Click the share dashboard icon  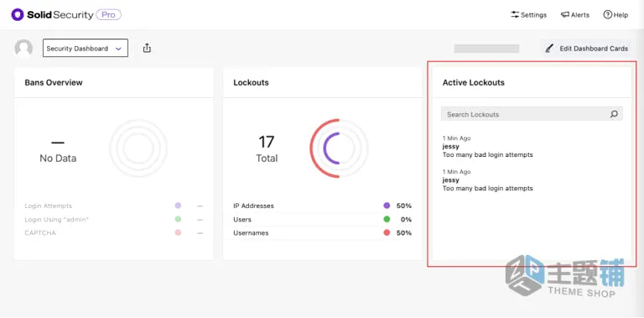147,48
